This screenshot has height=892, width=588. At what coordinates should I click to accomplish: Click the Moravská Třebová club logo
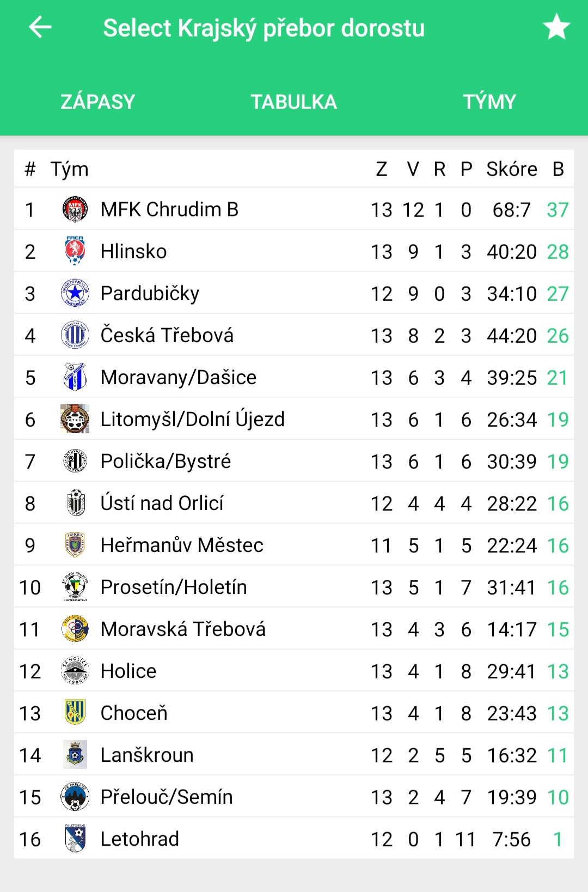tap(75, 629)
